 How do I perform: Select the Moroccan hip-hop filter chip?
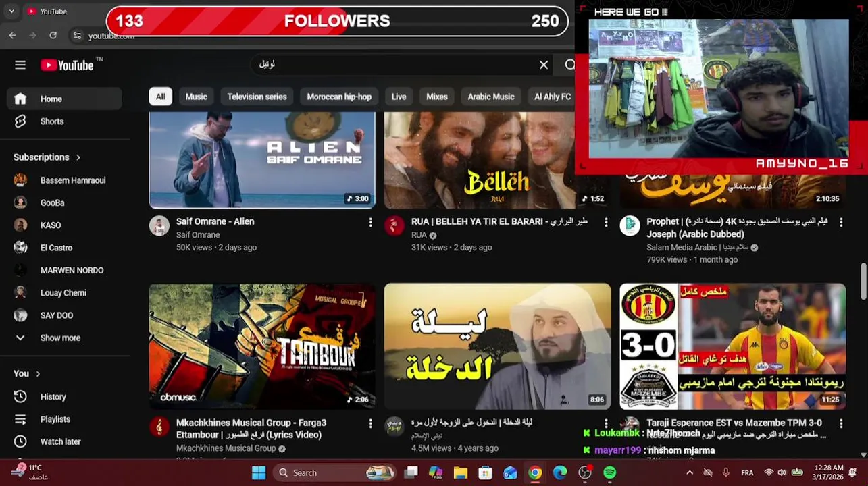click(339, 97)
